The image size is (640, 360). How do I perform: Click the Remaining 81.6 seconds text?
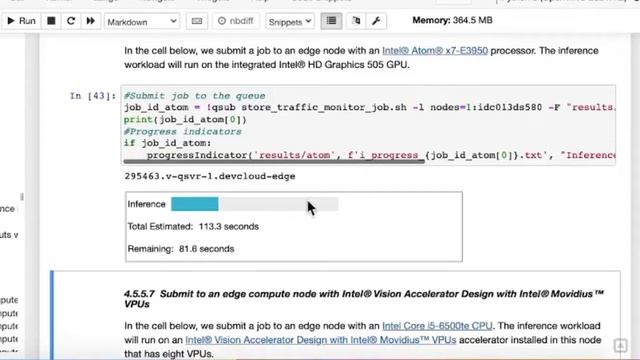click(181, 249)
